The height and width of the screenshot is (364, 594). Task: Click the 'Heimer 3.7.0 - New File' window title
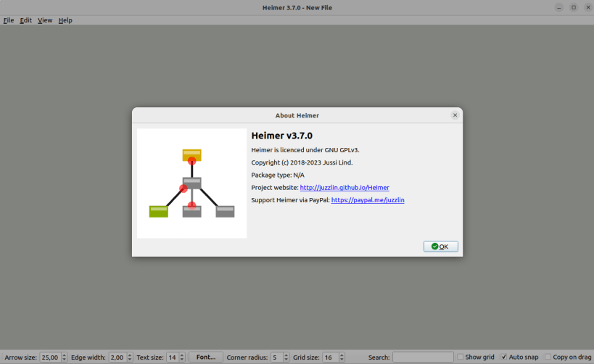(297, 7)
